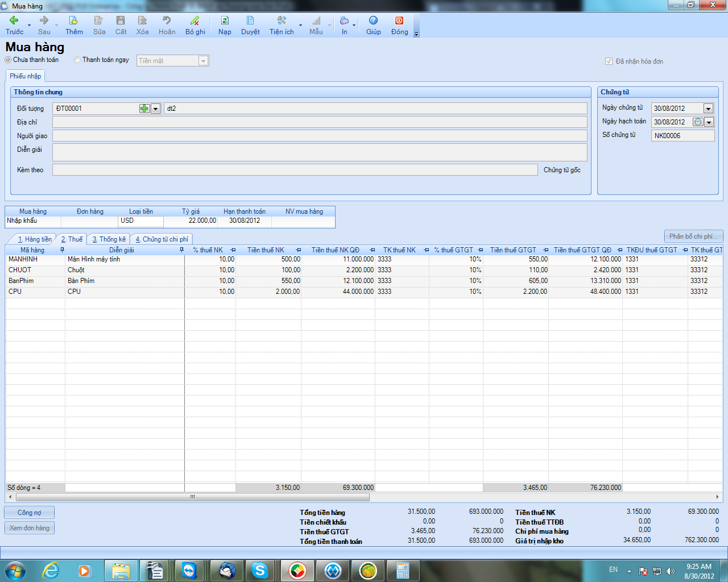The image size is (728, 582).
Task: Select the CHUOT row code cell
Action: coord(35,270)
